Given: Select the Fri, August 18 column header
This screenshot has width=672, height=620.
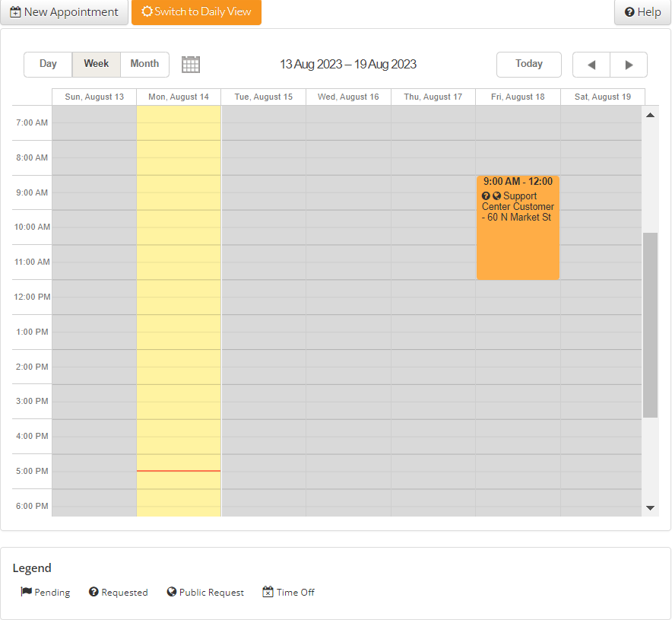Looking at the screenshot, I should 518,97.
